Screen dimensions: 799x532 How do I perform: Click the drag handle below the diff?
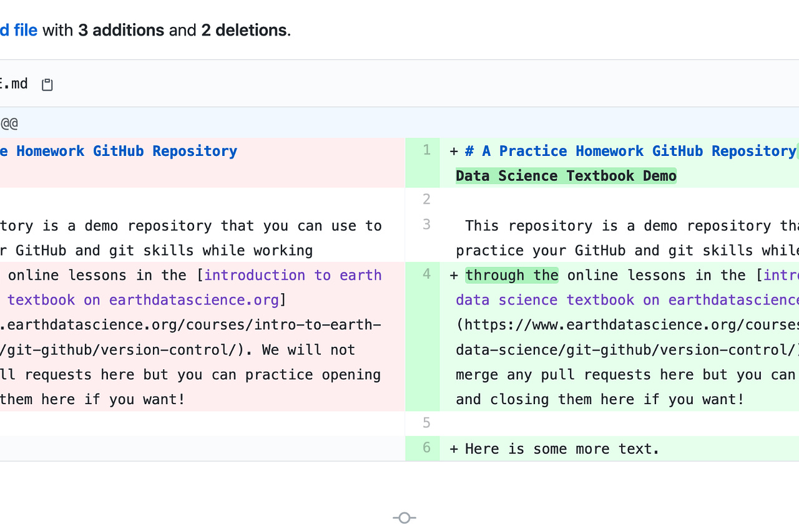[x=404, y=518]
